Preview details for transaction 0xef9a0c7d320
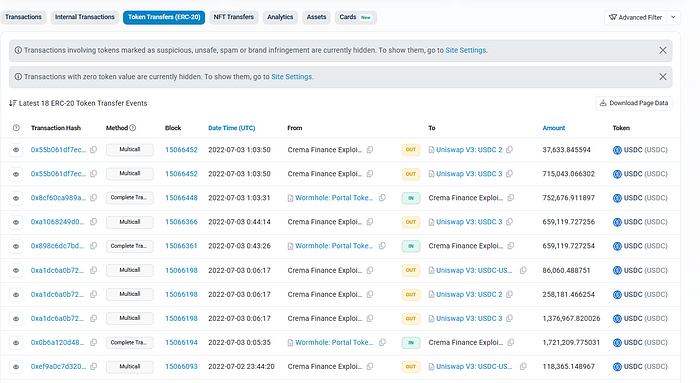Screen dimensions: 700x383 16,367
